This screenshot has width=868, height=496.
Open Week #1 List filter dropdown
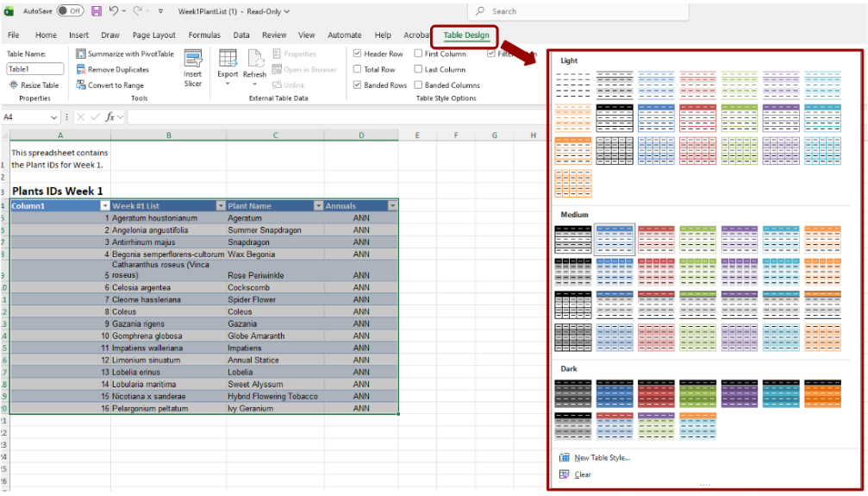pyautogui.click(x=221, y=205)
